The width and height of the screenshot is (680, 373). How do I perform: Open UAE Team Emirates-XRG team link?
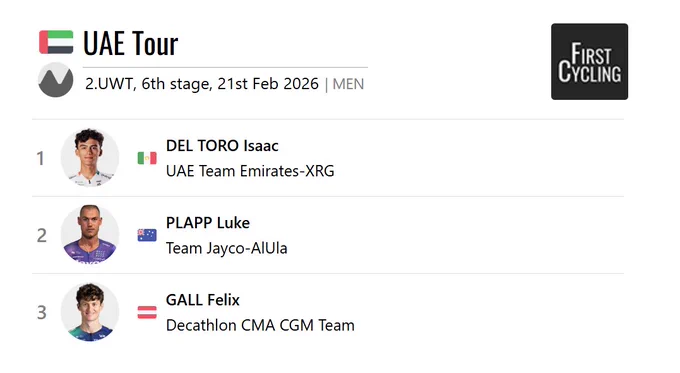(x=250, y=171)
